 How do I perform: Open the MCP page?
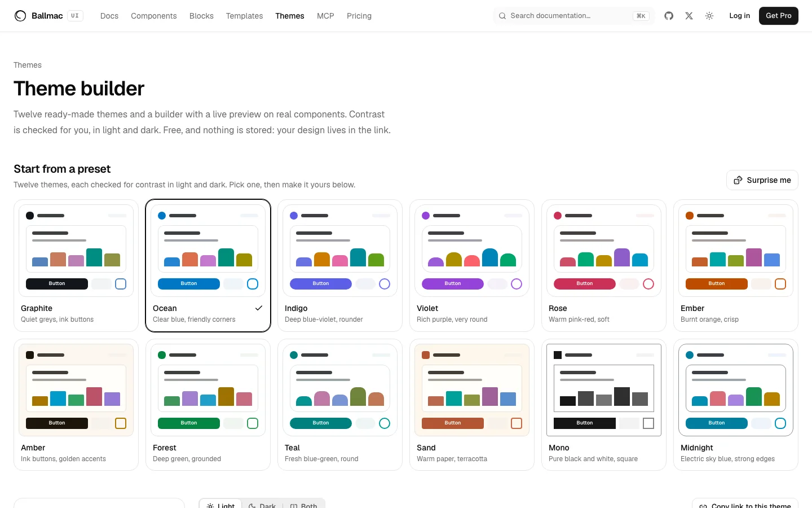coord(325,16)
